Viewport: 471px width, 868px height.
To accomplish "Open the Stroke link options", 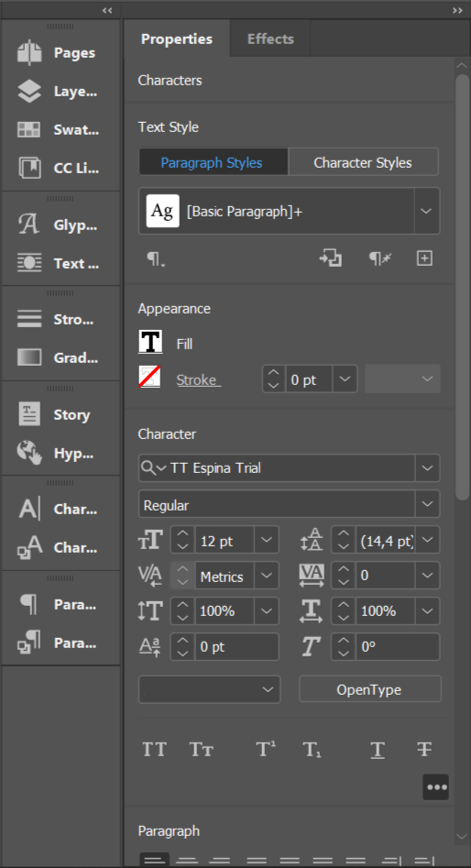I will pos(198,379).
